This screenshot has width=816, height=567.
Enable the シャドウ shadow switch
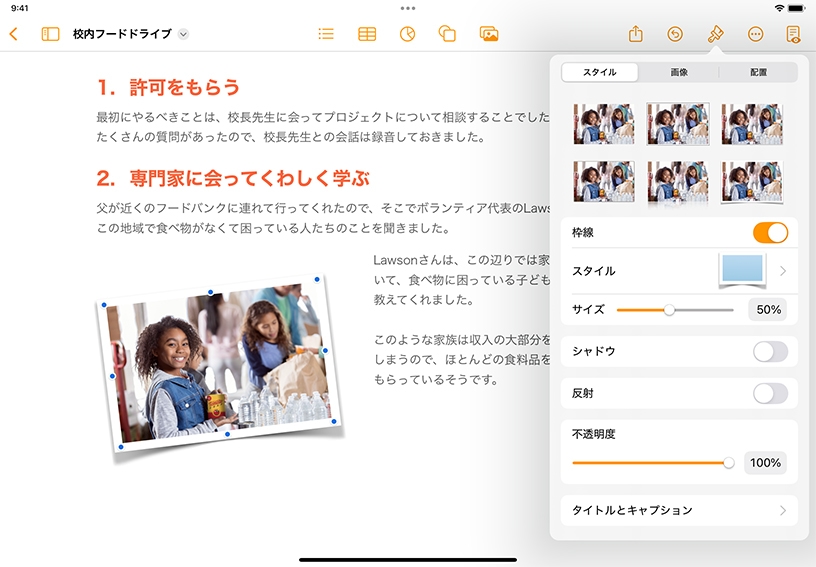click(770, 351)
